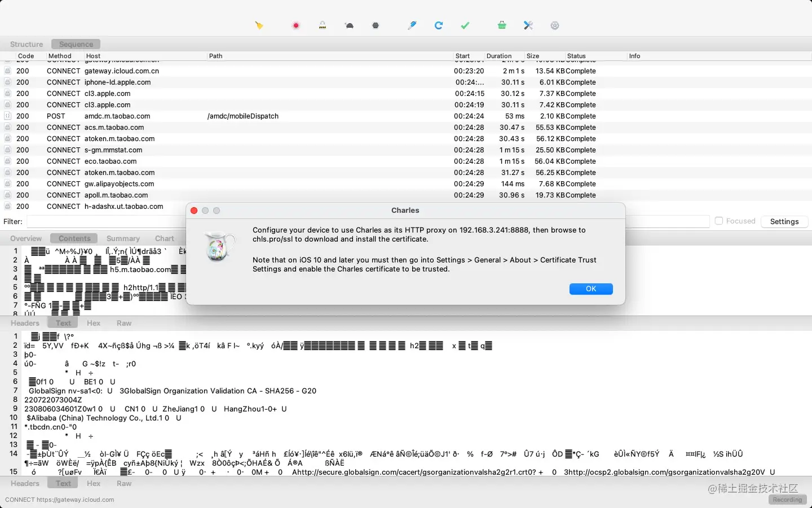Enable the Focused checkbox
The image size is (812, 508).
719,221
